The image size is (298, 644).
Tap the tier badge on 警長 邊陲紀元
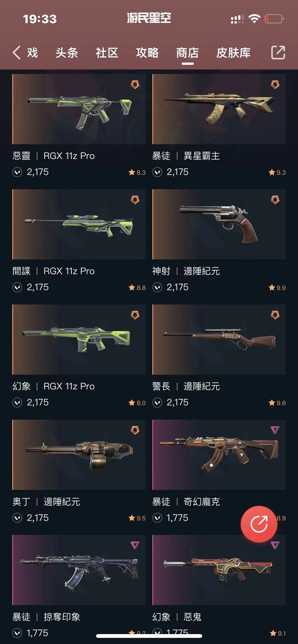coord(275,315)
